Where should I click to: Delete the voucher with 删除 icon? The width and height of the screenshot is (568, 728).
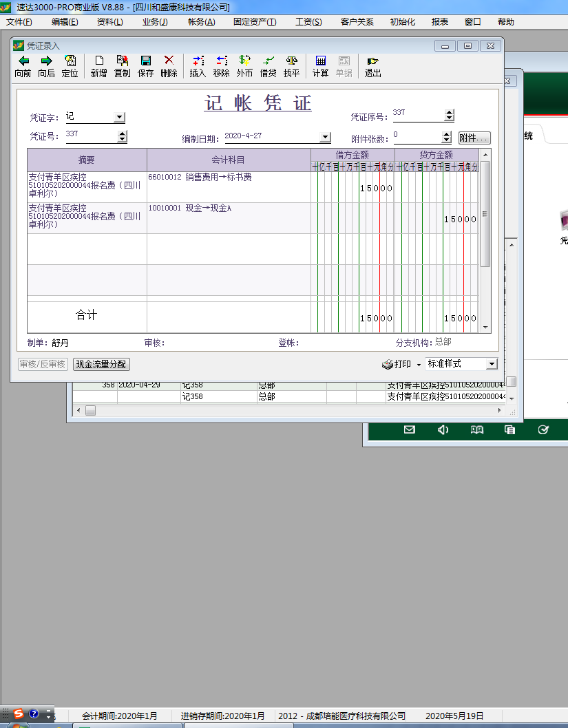pyautogui.click(x=169, y=61)
